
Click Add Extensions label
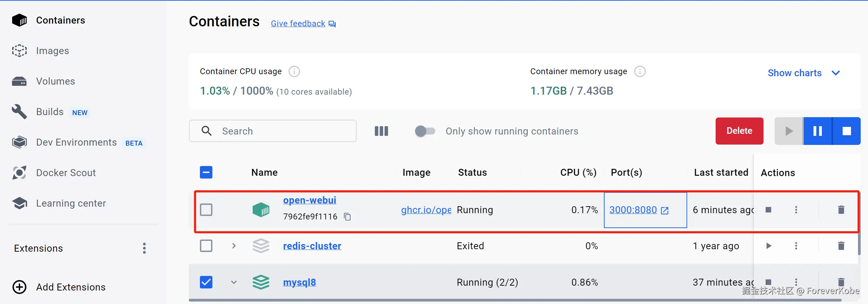[71, 287]
